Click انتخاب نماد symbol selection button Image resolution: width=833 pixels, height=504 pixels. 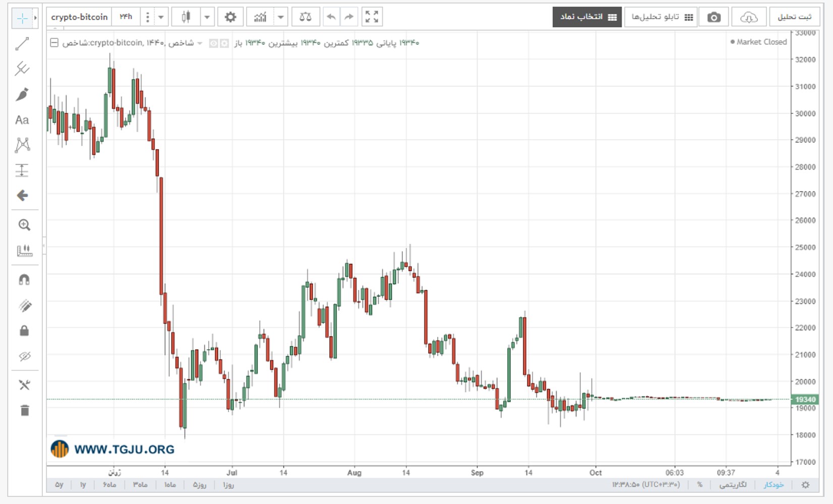pyautogui.click(x=587, y=17)
